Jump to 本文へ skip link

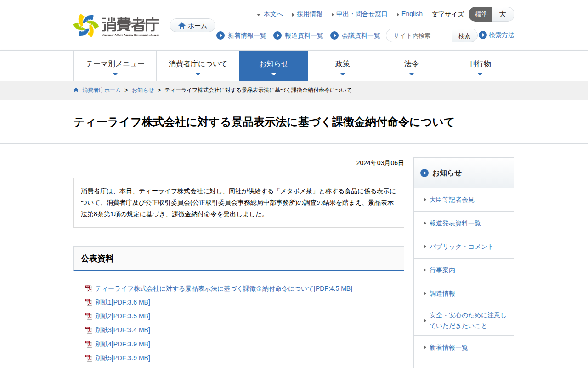pos(273,14)
